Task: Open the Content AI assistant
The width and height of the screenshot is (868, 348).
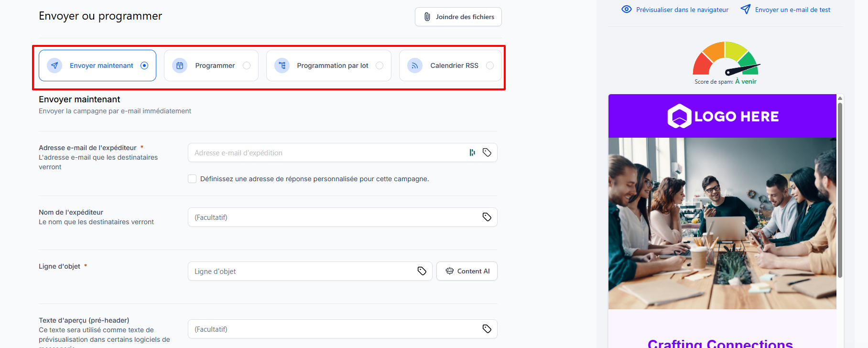Action: click(467, 271)
